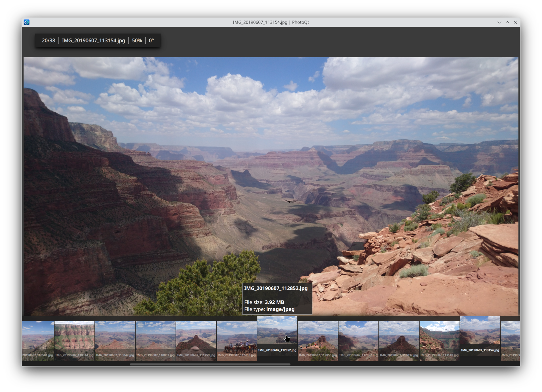Select the active thumbnail IMG_20190607_113154.jpg
Viewport: 542px width, 392px height.
[x=480, y=334]
